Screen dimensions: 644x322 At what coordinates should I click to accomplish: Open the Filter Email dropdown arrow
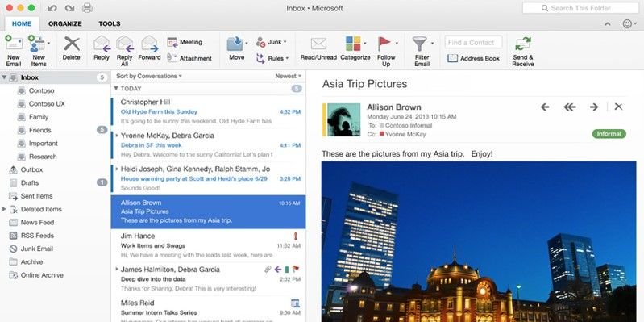432,43
